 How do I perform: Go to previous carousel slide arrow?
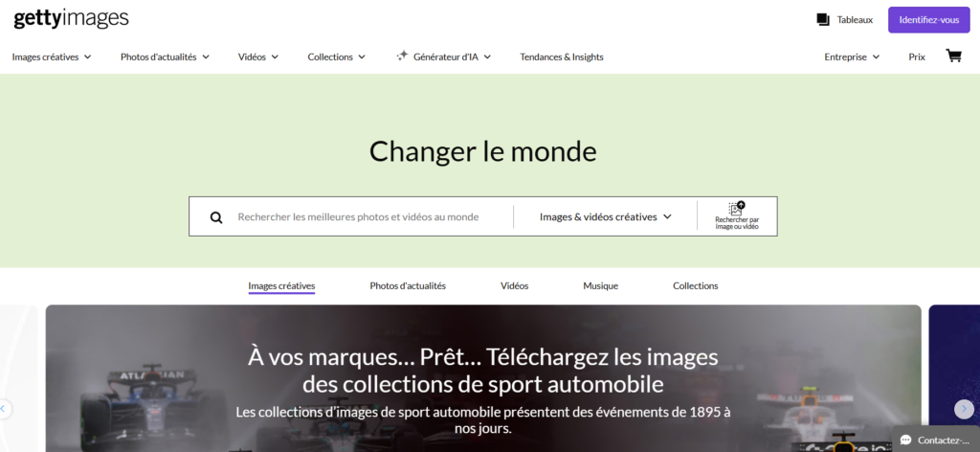point(4,409)
